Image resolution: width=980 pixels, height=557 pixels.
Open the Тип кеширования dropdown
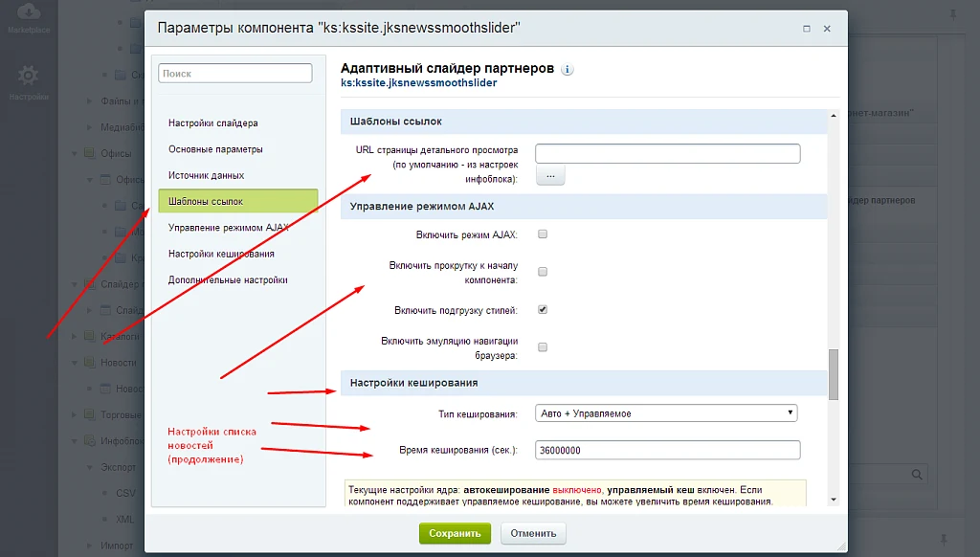click(666, 413)
